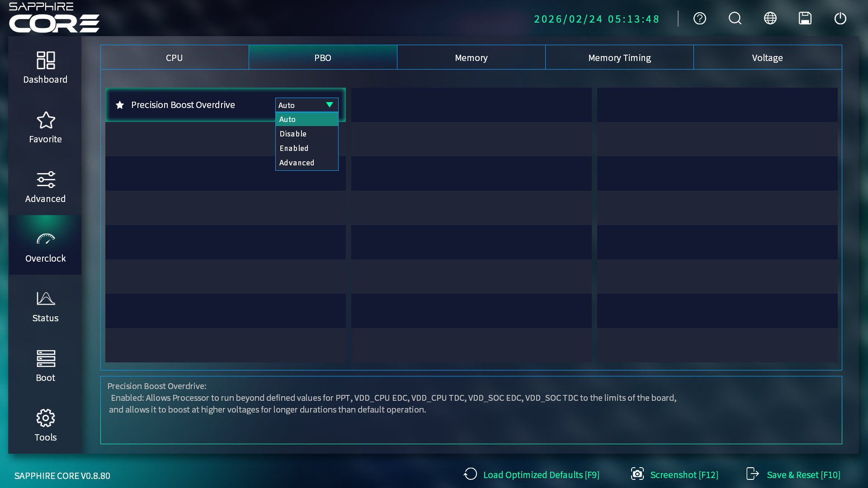This screenshot has height=488, width=868.
Task: Click the floppy disk save icon
Action: click(x=805, y=19)
